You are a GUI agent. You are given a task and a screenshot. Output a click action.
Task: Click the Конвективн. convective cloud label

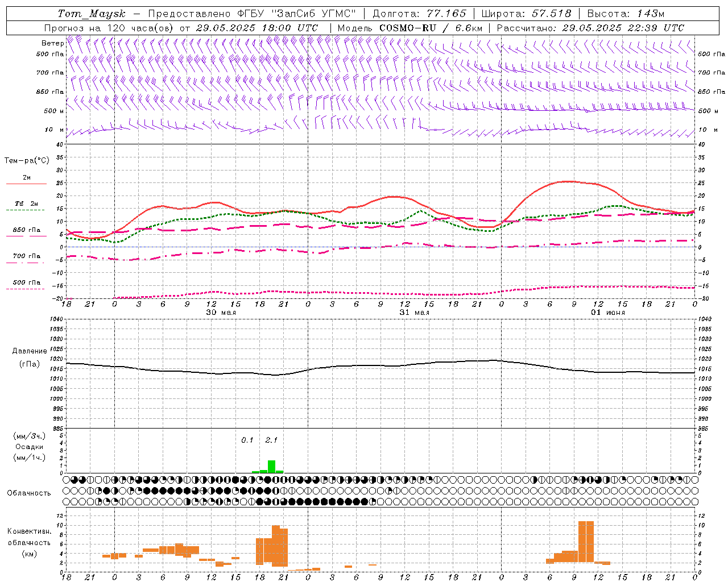point(29,531)
